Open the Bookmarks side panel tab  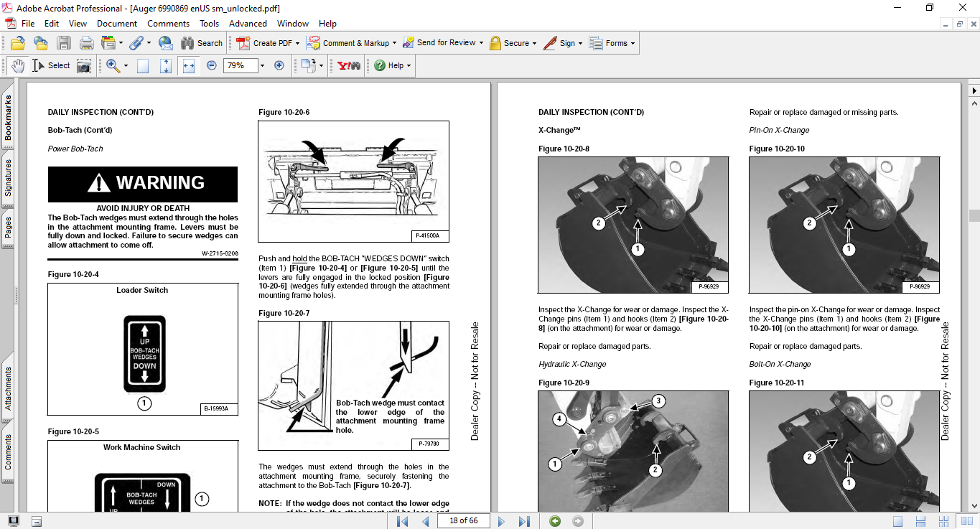8,118
